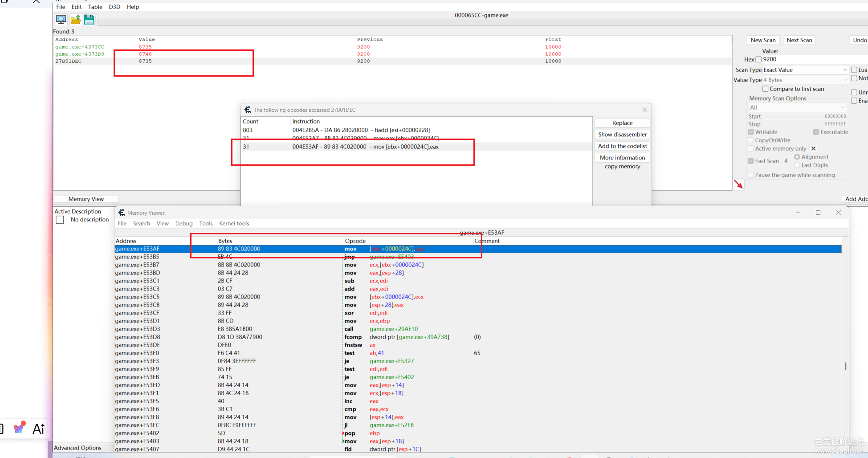Toggle the Fast Scan checkbox
The height and width of the screenshot is (458, 868).
[751, 161]
